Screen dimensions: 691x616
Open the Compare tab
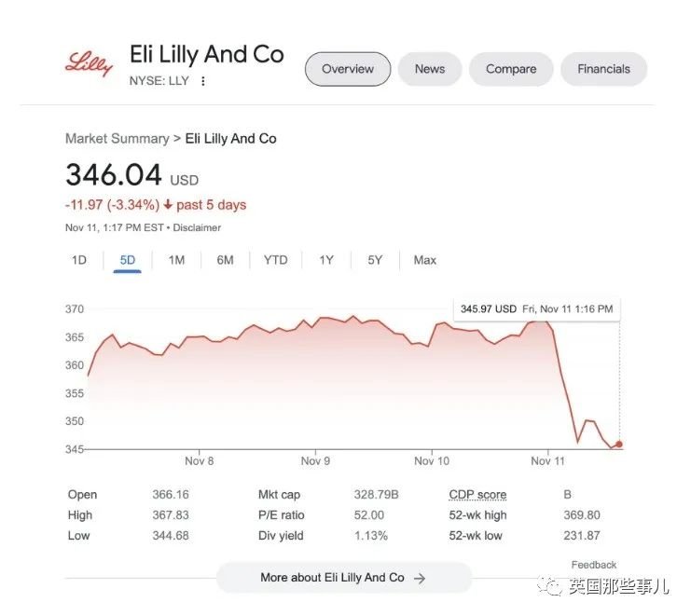[x=511, y=69]
